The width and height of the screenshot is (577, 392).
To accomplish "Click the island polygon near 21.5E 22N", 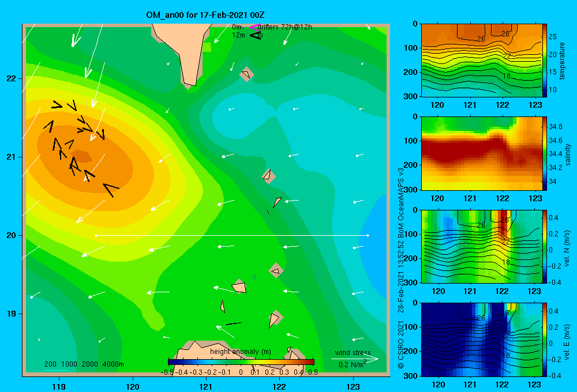I will click(x=246, y=74).
